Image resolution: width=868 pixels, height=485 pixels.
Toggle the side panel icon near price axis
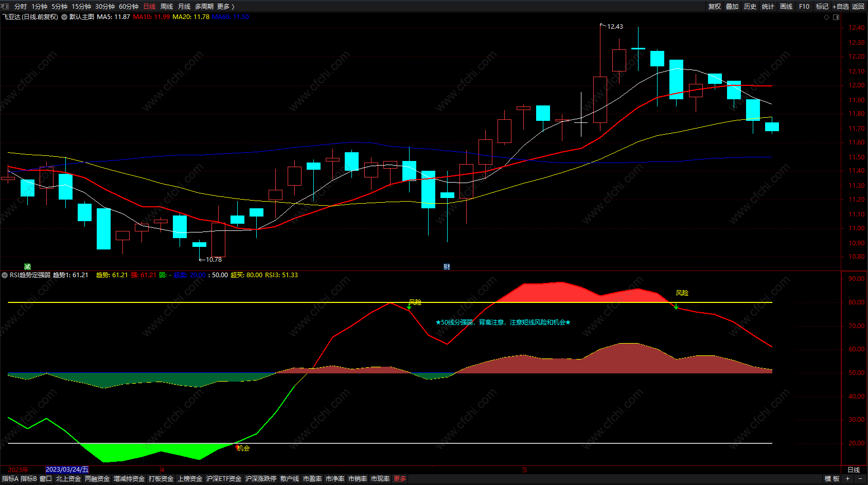(x=836, y=17)
